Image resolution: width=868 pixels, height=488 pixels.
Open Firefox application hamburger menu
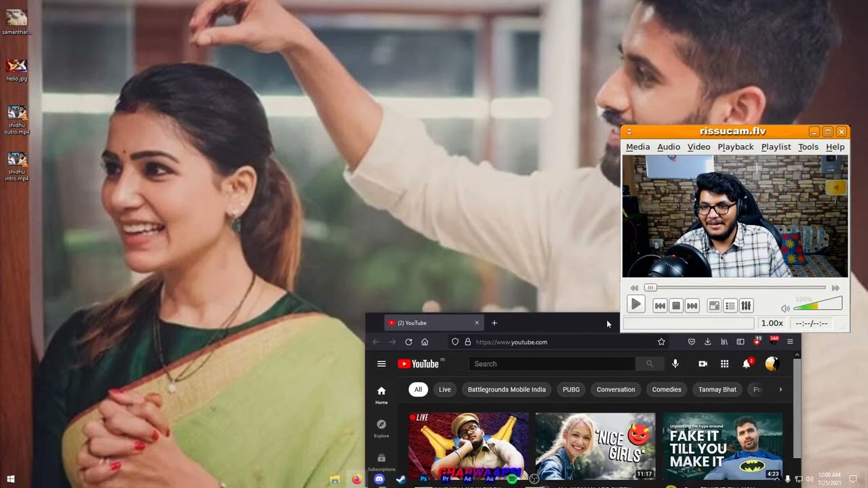tap(790, 342)
